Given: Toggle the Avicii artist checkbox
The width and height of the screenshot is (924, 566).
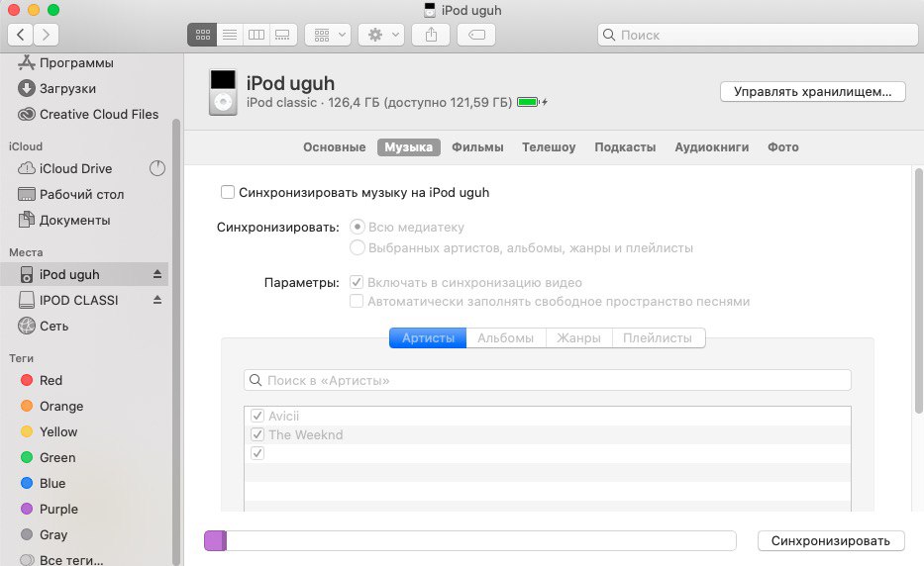Looking at the screenshot, I should tap(257, 416).
